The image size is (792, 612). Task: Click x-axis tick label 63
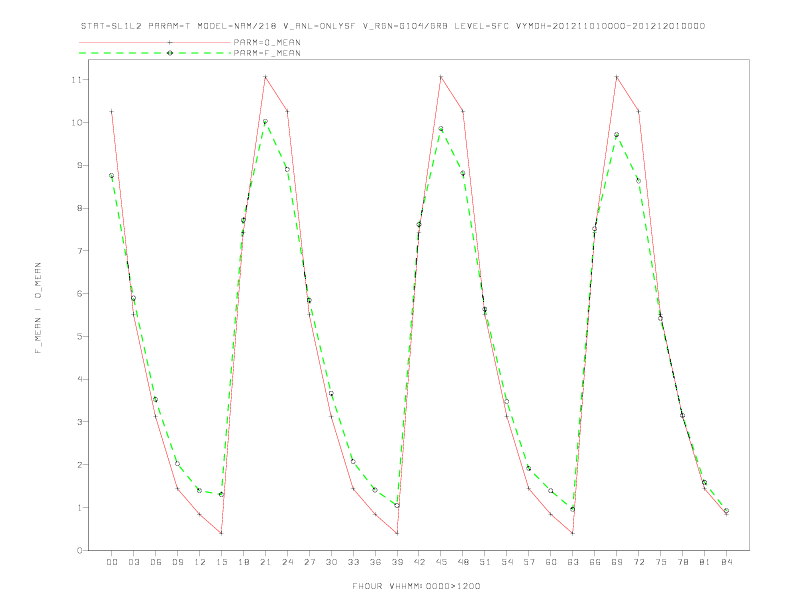coord(573,562)
